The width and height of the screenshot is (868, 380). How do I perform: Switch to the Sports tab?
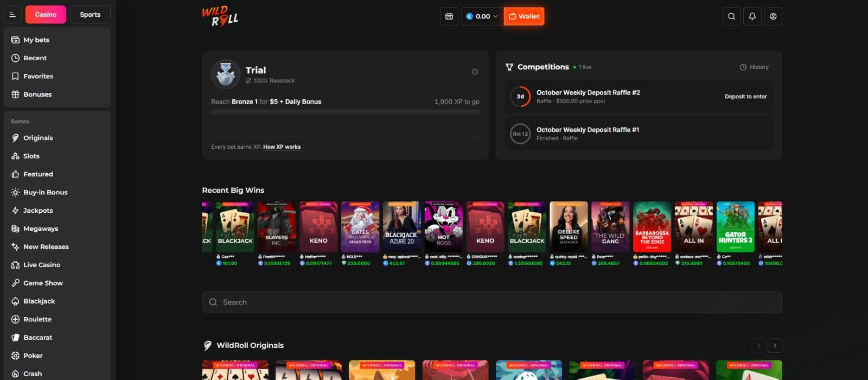pos(90,15)
